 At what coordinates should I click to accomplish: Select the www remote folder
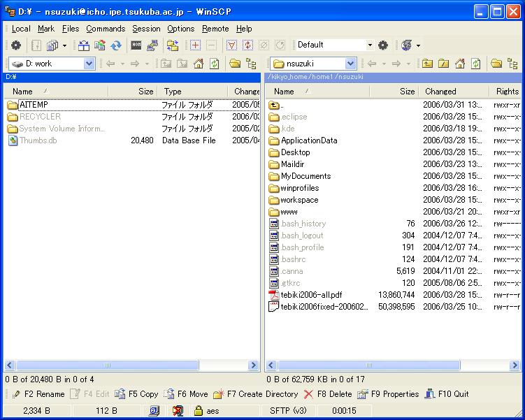[283, 212]
